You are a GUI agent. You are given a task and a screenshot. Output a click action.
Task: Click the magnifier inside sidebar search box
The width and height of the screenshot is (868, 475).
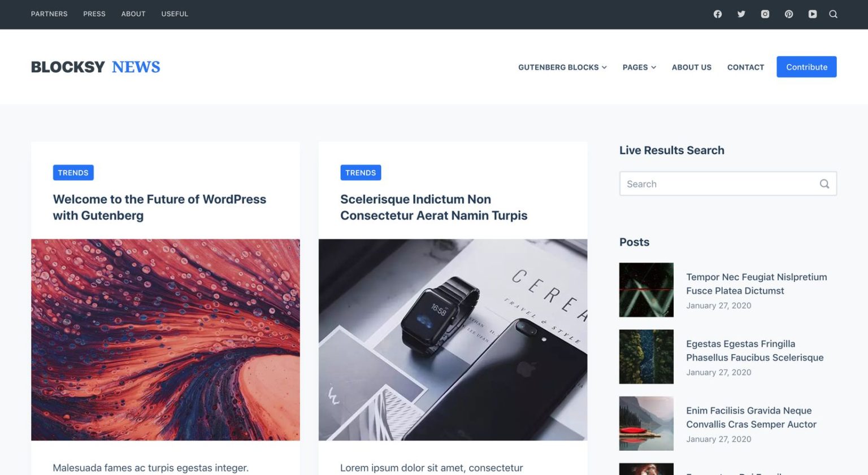pos(824,184)
